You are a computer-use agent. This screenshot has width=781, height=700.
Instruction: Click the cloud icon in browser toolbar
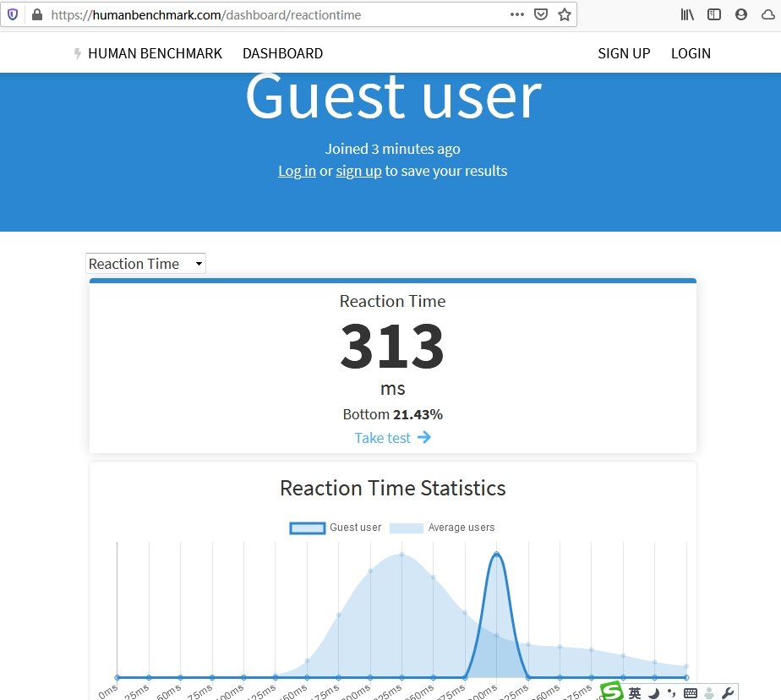click(768, 15)
